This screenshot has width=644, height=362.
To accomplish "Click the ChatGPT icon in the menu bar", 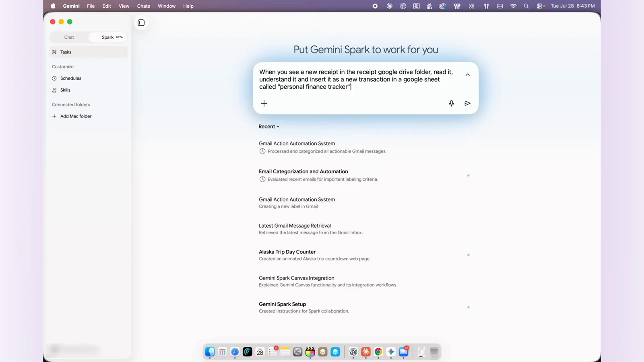I will (x=403, y=6).
